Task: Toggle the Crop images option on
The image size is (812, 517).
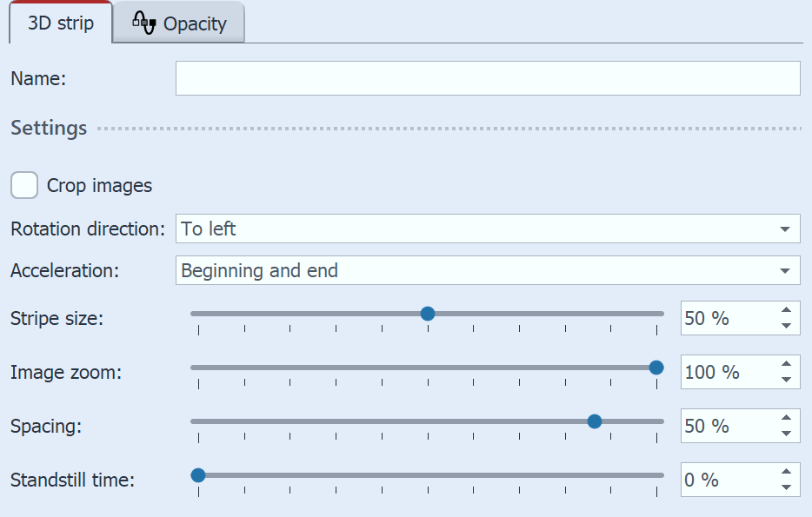Action: [23, 185]
